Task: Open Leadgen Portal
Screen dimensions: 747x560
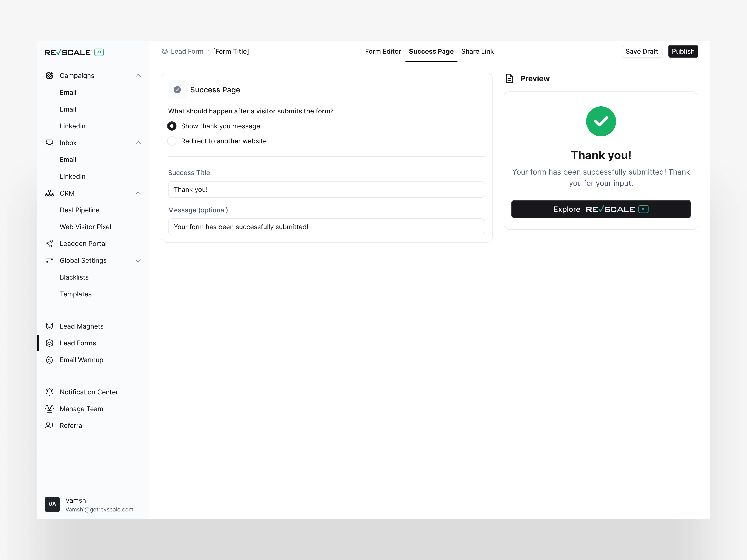Action: click(83, 244)
